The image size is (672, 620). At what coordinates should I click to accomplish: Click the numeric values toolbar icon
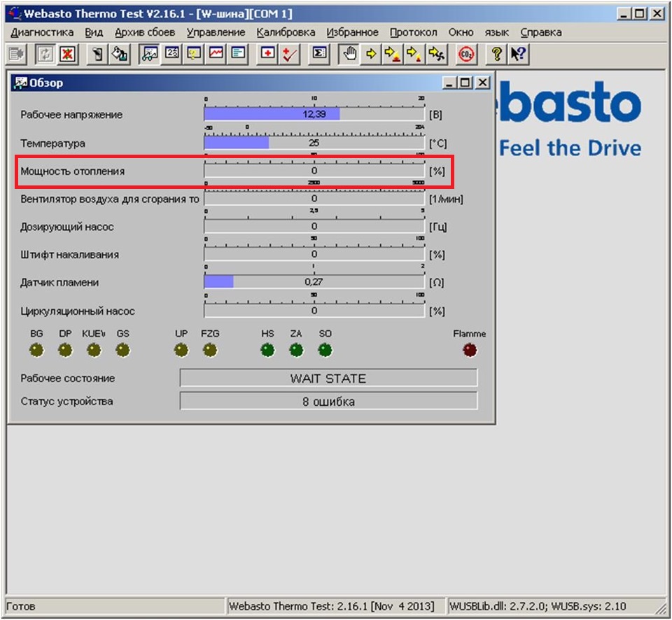click(x=172, y=54)
